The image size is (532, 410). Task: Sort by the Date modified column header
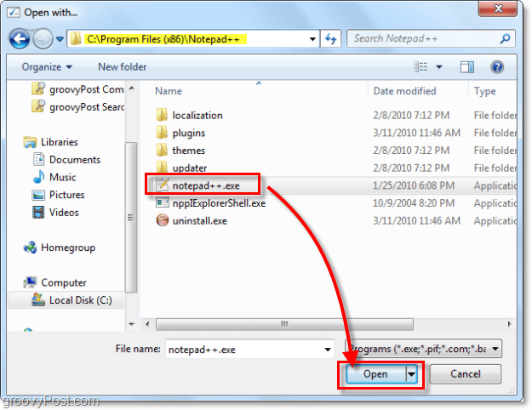[x=405, y=91]
